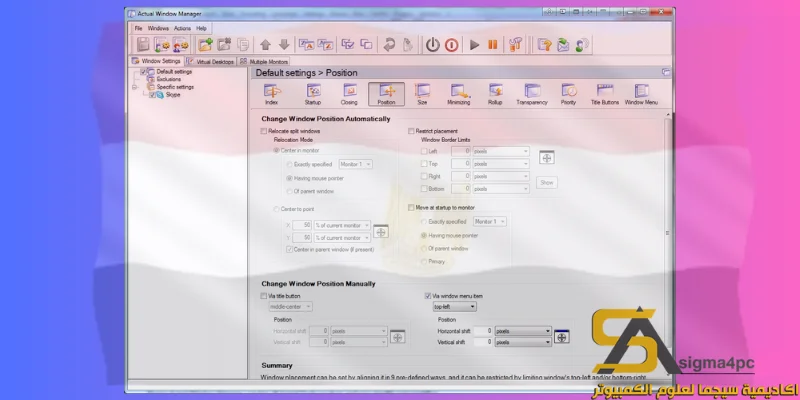This screenshot has width=800, height=400.
Task: Click crosshair picker beside Center to point fields
Action: click(x=381, y=231)
